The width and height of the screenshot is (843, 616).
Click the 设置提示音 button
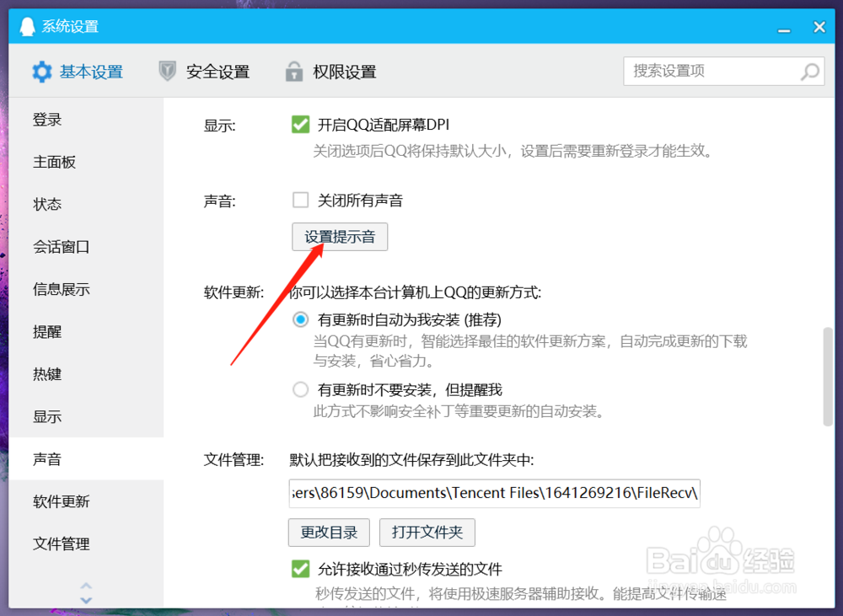340,237
